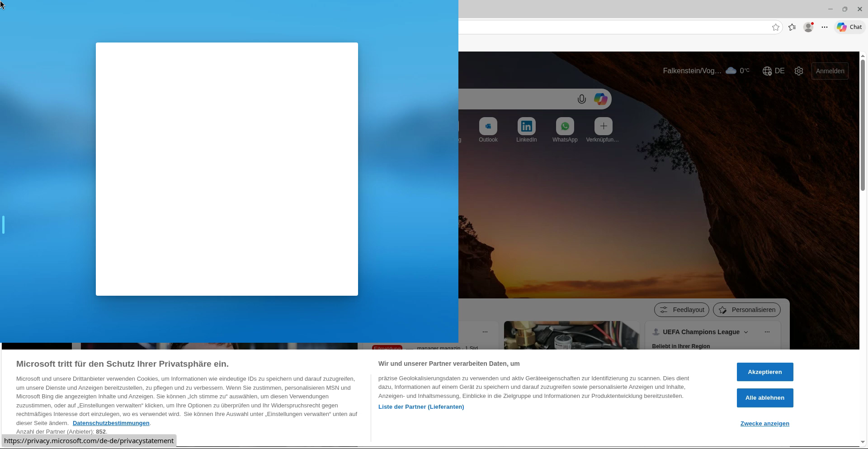Launch the WhatsApp shortcut tile
The width and height of the screenshot is (868, 449).
565,127
